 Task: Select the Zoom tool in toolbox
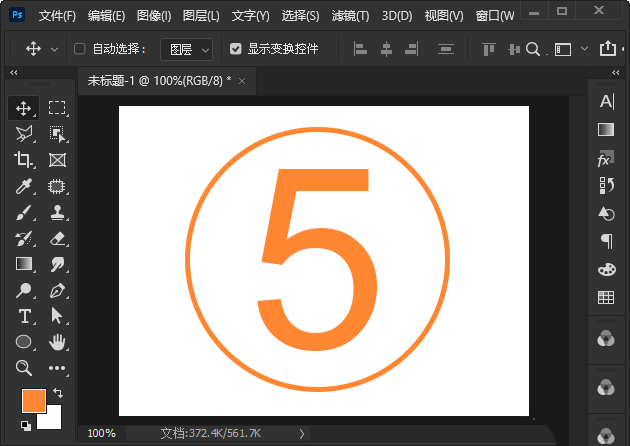tap(24, 368)
